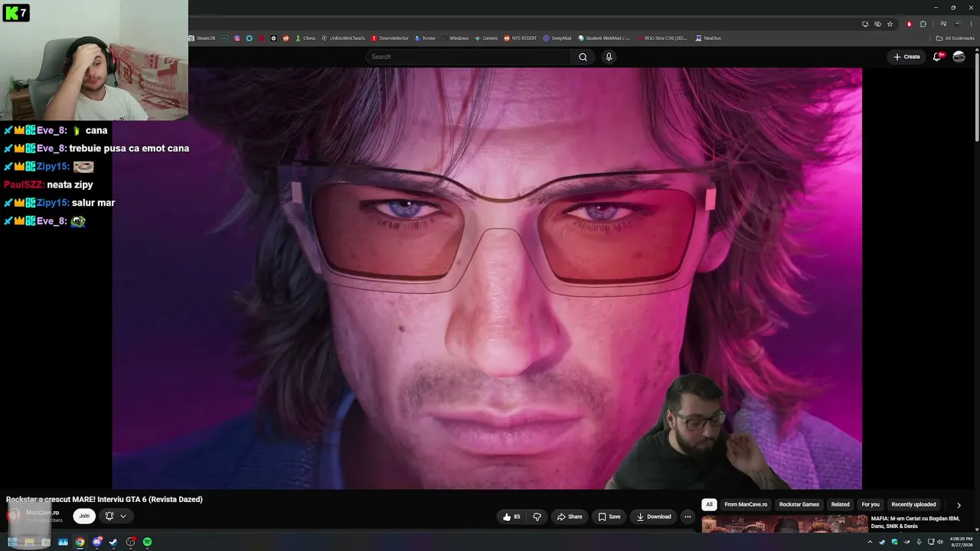Click the volume icon in system tray

click(x=940, y=542)
